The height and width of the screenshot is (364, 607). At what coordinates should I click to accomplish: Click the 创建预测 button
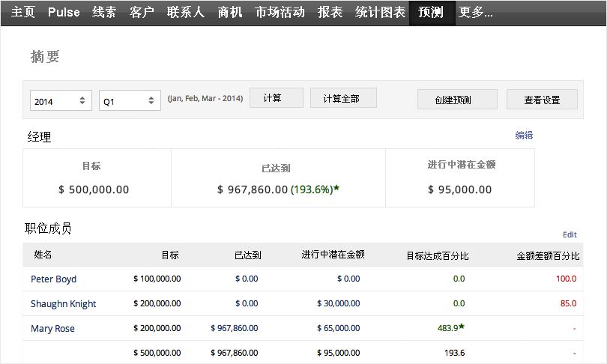(457, 100)
